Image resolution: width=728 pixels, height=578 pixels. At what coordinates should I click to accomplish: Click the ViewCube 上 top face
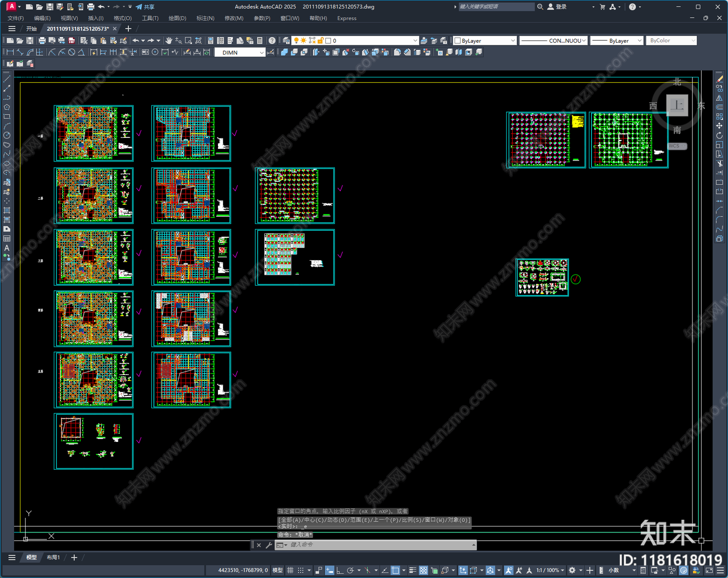[677, 106]
